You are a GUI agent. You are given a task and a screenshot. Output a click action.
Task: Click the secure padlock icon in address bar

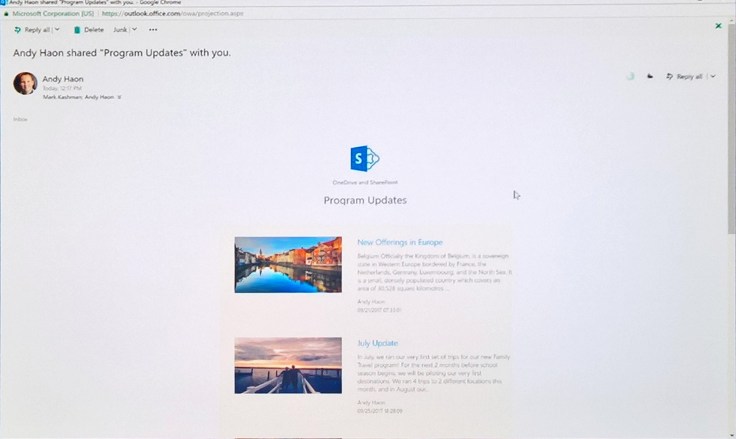6,14
